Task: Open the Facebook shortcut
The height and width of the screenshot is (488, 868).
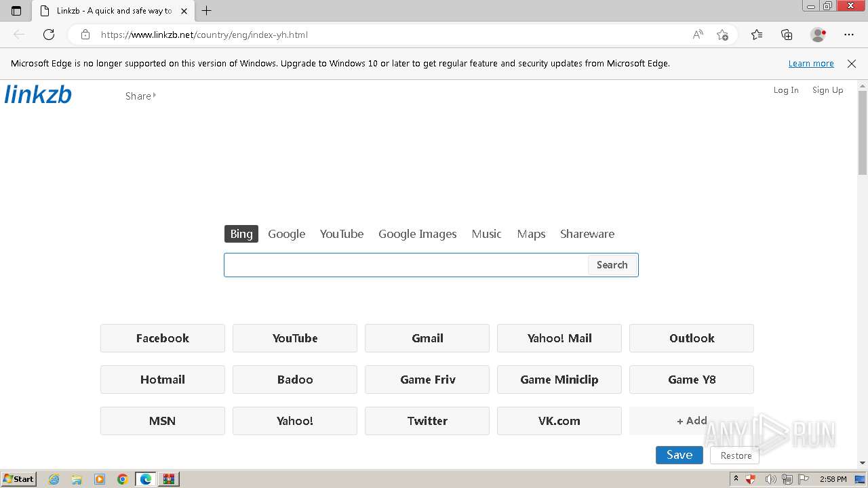Action: point(163,338)
